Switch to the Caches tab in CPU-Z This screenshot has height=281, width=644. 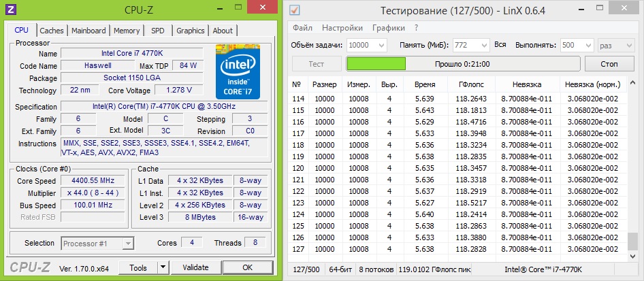point(52,31)
